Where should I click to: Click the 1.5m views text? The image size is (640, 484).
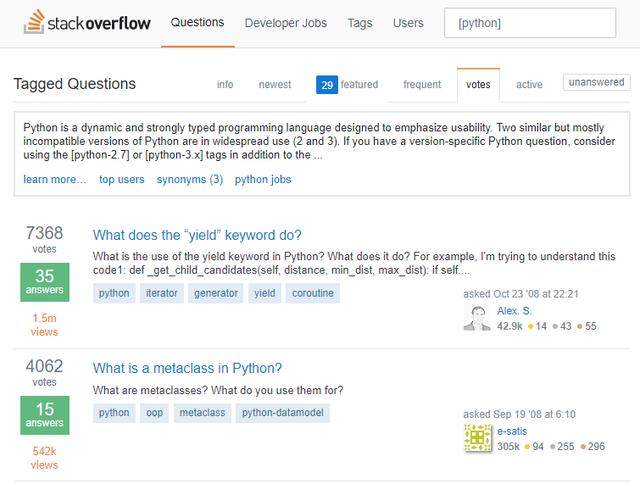click(x=44, y=325)
